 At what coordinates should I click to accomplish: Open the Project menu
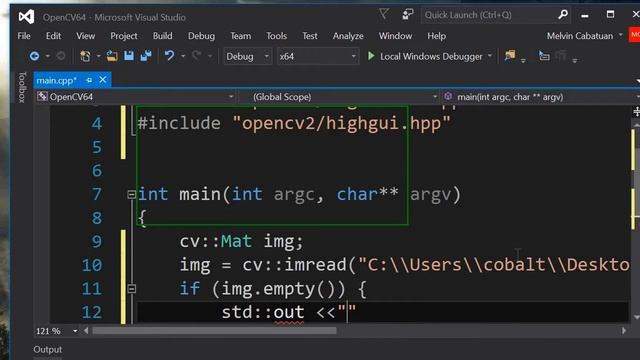[x=124, y=36]
